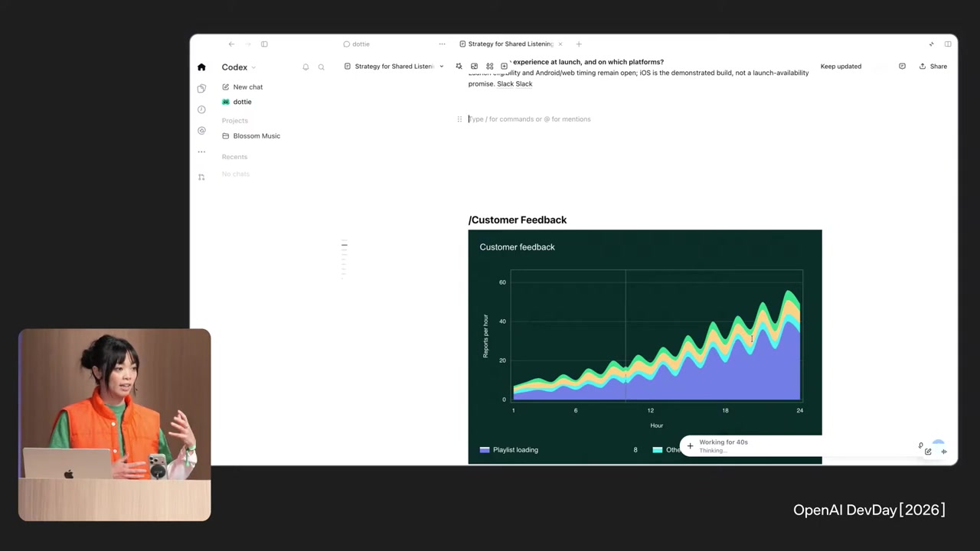Screen dimensions: 980x551
Task: Toggle the right side panel icon
Action: click(x=948, y=44)
